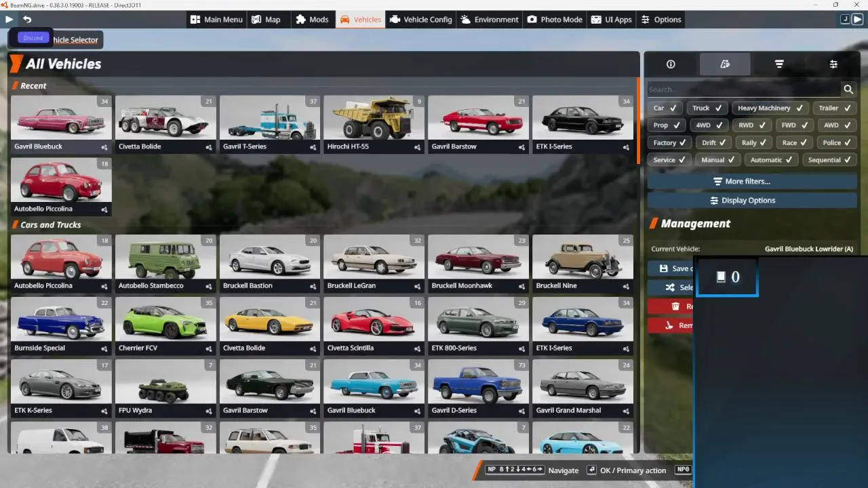Open Photo Mode
The width and height of the screenshot is (868, 488).
click(555, 20)
